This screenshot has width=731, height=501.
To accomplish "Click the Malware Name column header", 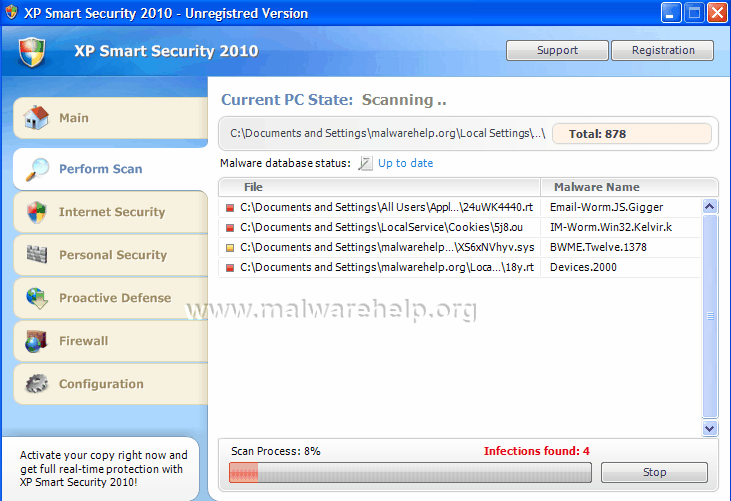I will [629, 187].
